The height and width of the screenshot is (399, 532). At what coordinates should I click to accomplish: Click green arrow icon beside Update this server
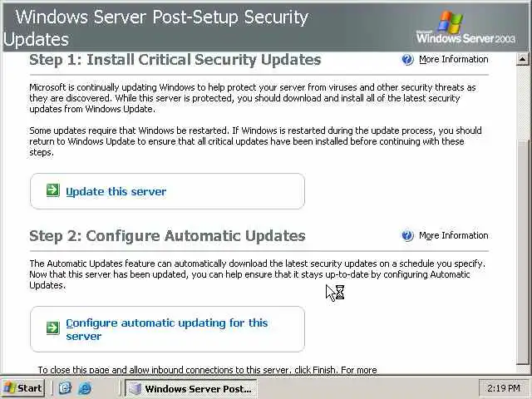coord(52,191)
